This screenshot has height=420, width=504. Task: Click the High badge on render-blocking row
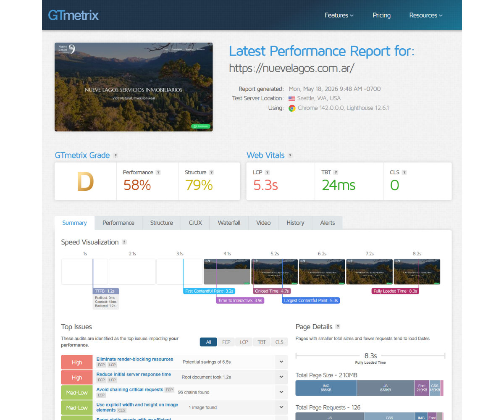click(76, 362)
